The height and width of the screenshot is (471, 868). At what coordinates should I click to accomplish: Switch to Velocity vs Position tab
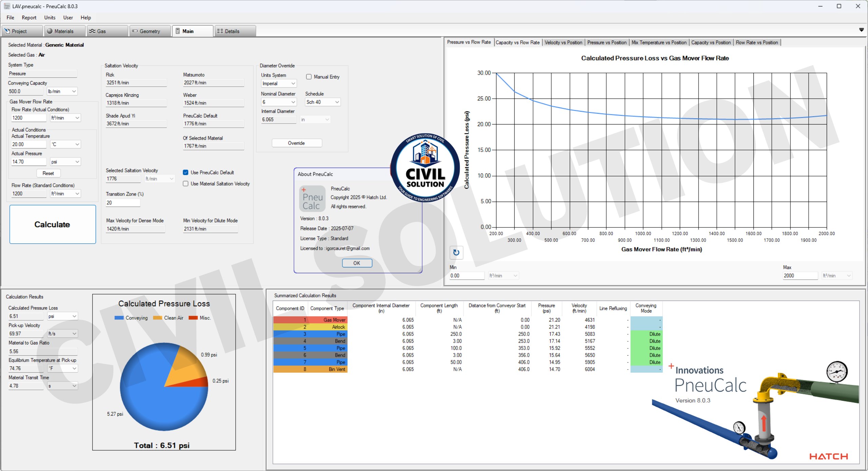pos(563,42)
